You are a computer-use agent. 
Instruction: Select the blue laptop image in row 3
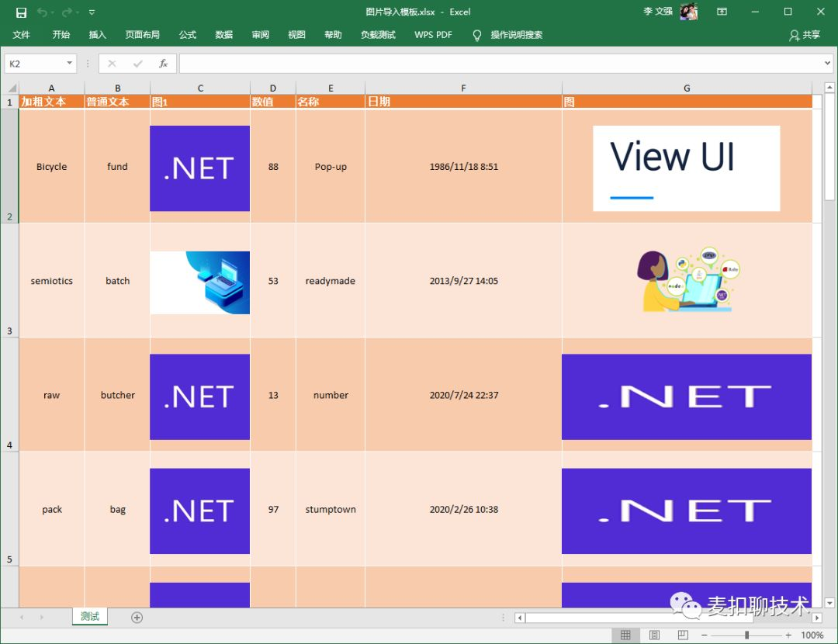199,282
